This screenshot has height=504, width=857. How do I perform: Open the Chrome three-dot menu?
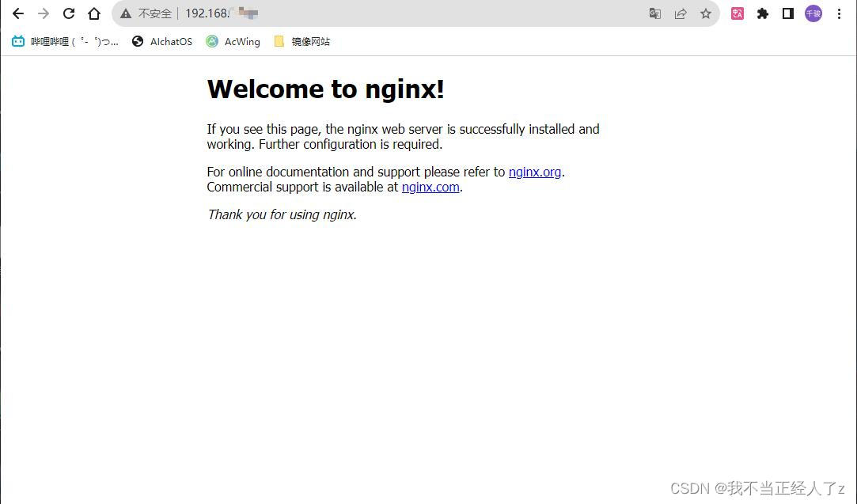pos(839,13)
